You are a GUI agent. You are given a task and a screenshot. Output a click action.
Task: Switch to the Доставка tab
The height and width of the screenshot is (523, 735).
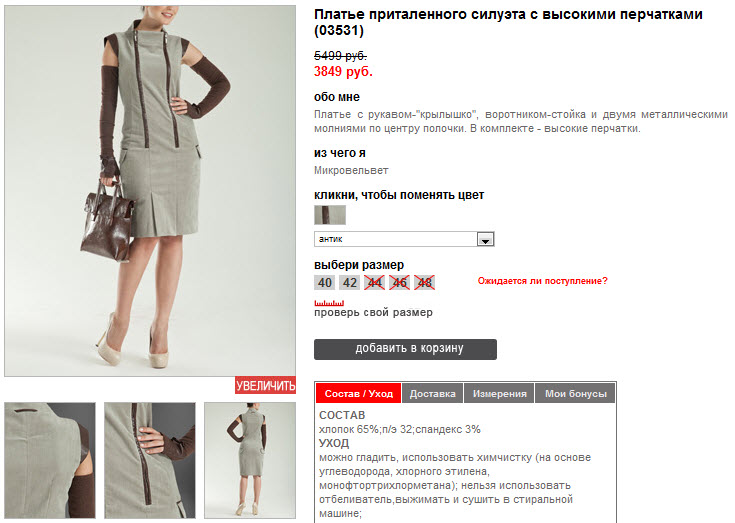433,394
